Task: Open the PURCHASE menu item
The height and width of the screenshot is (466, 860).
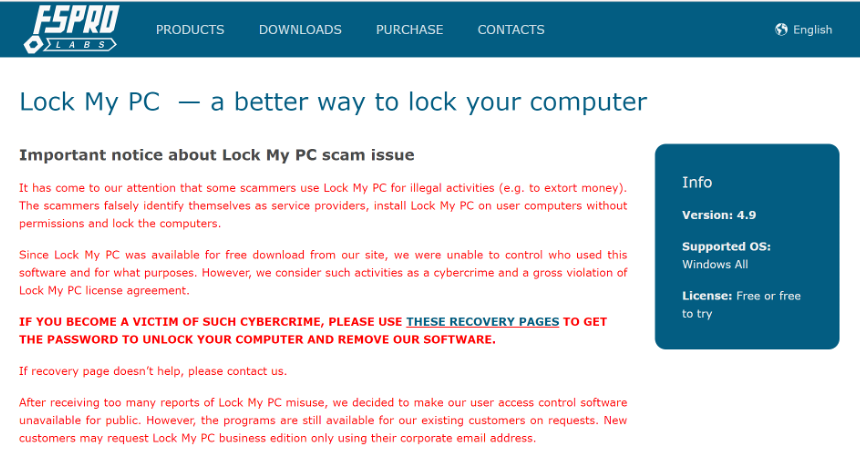Action: click(x=409, y=30)
